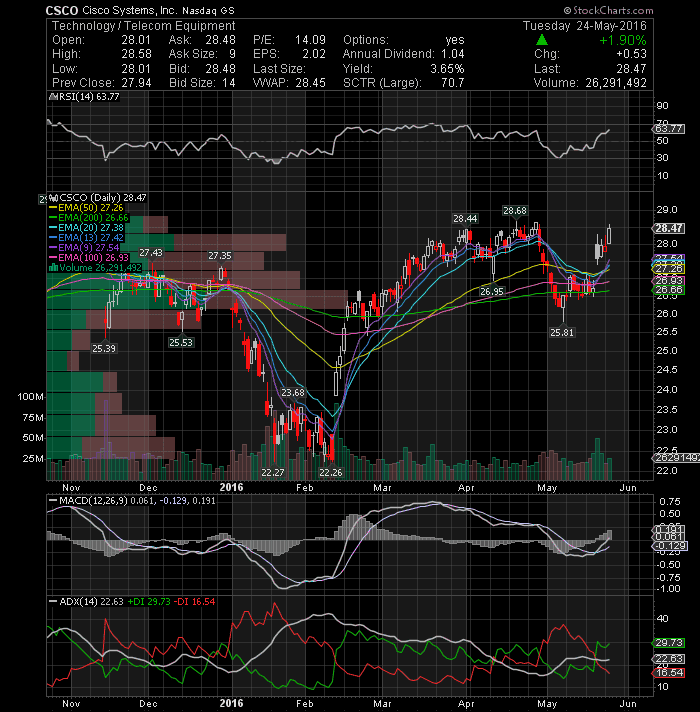This screenshot has width=700, height=712.
Task: Click the 28.44 peak price annotation
Action: [465, 219]
